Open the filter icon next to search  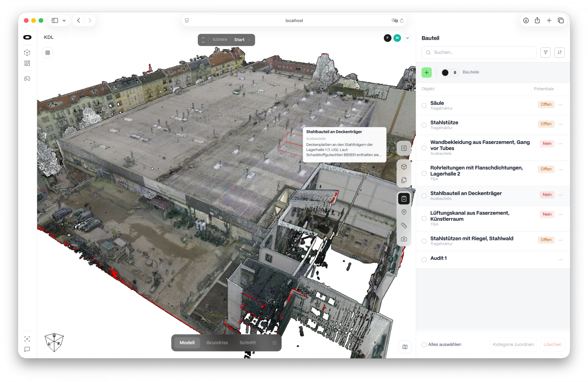pos(545,52)
